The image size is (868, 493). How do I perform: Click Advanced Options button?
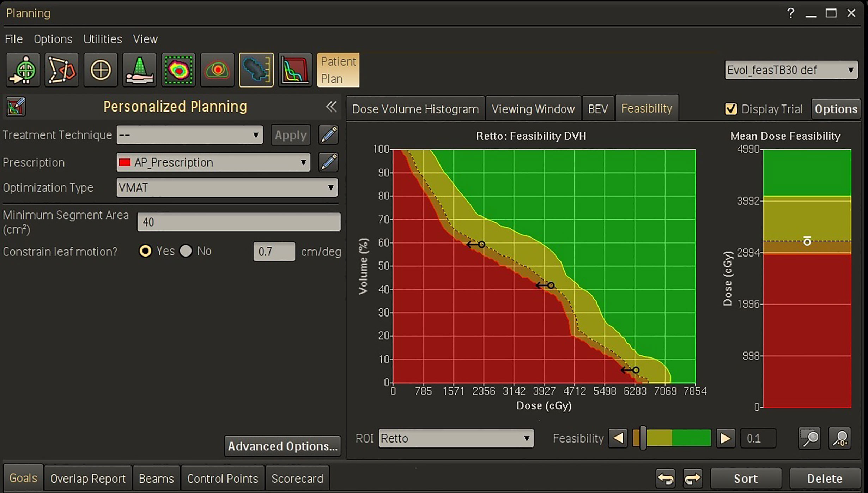tap(283, 446)
